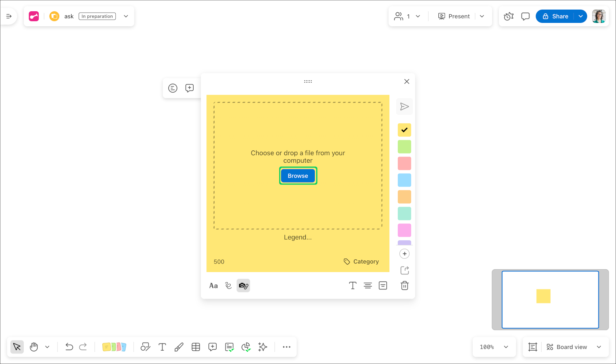Pick the paintbrush drawing tool
Image resolution: width=616 pixels, height=364 pixels.
(x=179, y=347)
